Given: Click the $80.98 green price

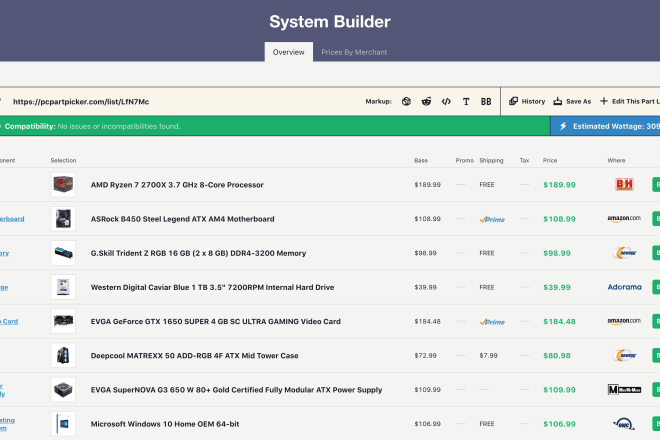Looking at the screenshot, I should point(557,355).
